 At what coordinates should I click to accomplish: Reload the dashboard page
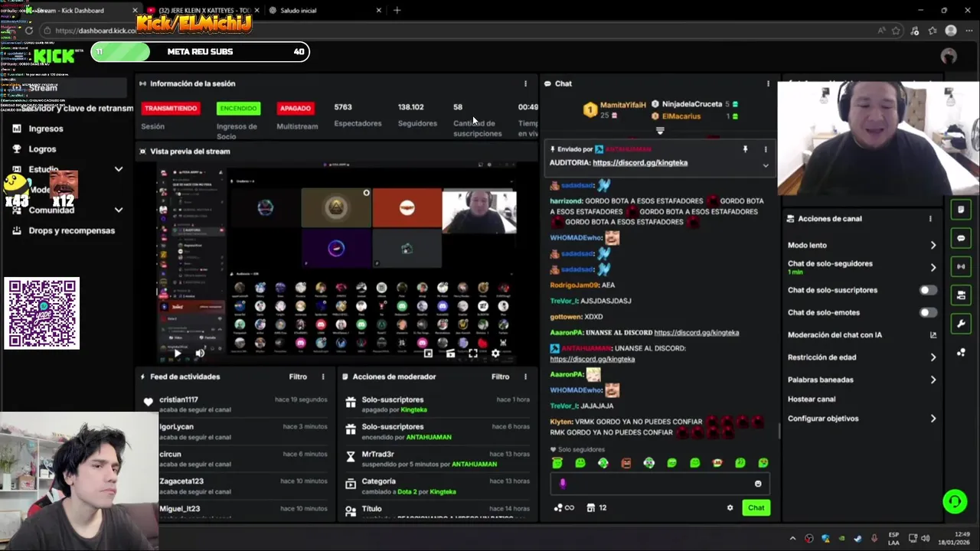pyautogui.click(x=28, y=31)
